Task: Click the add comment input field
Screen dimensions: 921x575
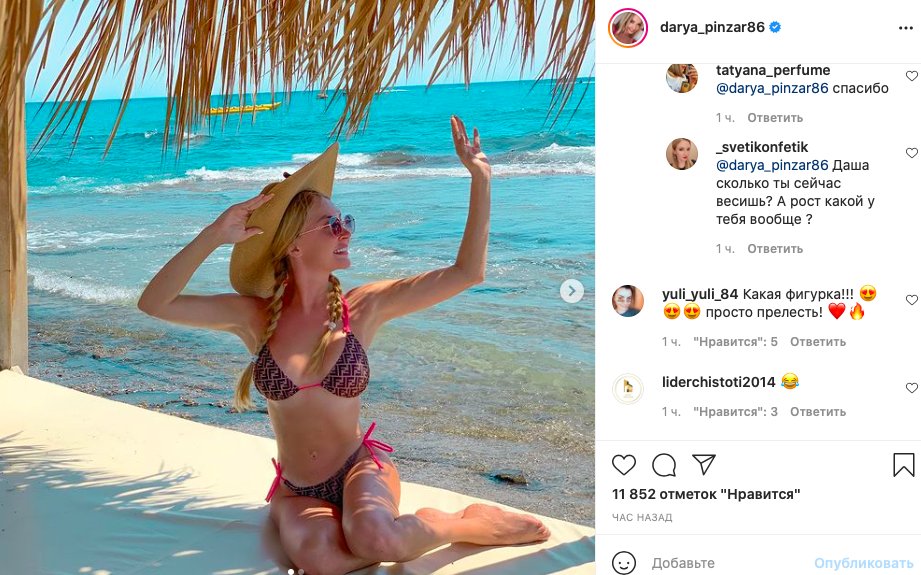Action: click(720, 563)
